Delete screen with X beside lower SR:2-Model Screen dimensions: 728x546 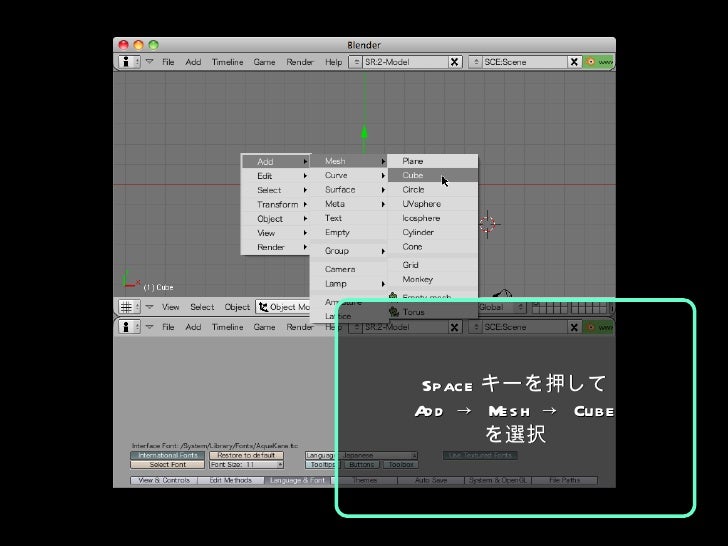[455, 327]
